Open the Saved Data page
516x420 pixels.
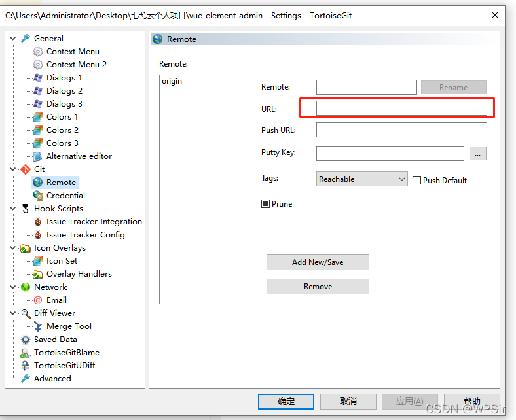coord(55,340)
